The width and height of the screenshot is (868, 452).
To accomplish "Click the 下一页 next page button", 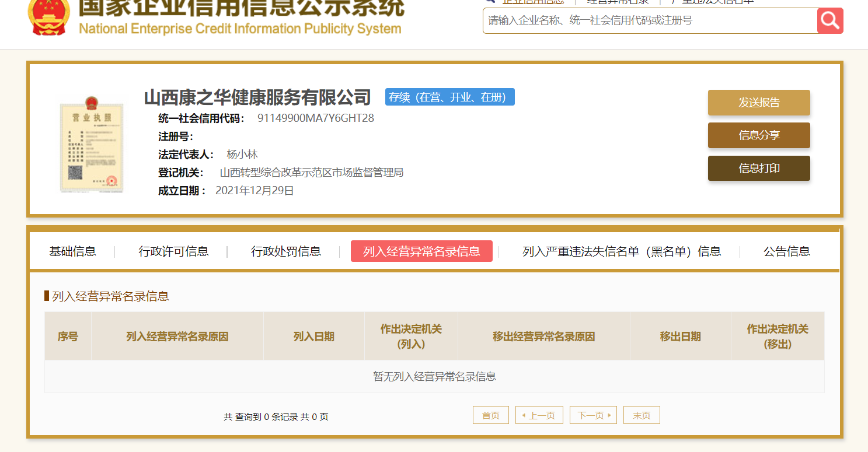I will click(593, 415).
